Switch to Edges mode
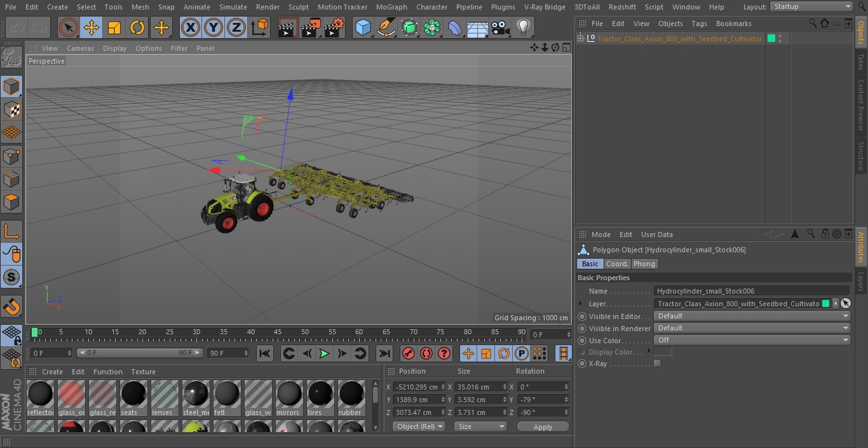 [x=11, y=179]
